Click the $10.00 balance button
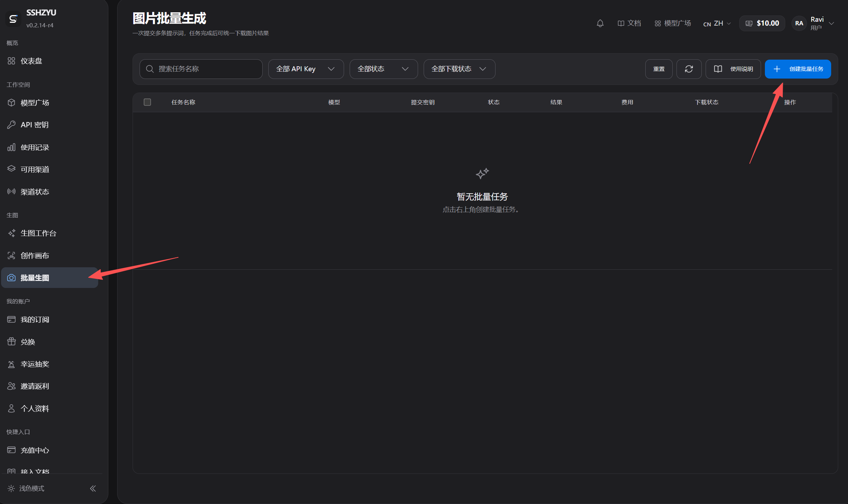 [762, 23]
